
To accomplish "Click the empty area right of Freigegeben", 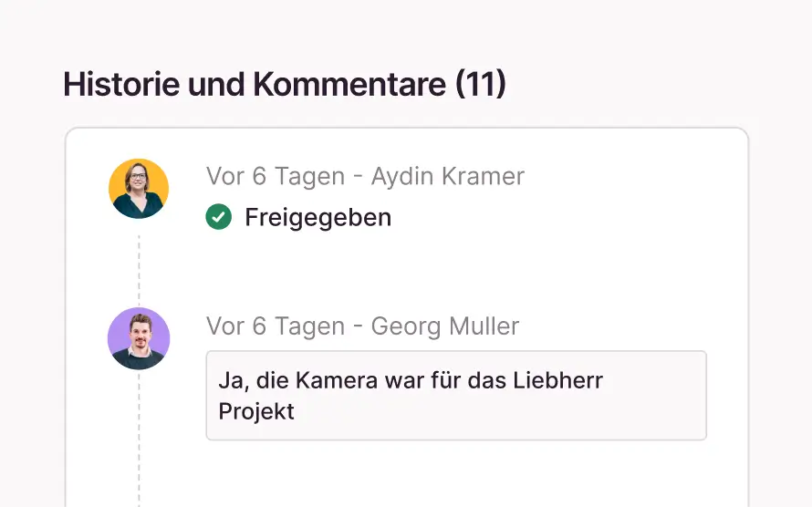I will pos(547,217).
